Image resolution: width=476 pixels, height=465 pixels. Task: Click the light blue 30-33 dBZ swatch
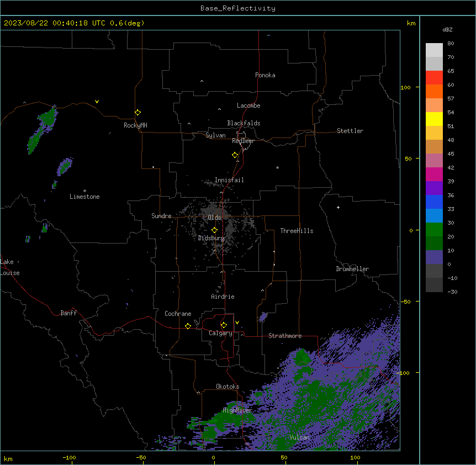coord(434,216)
